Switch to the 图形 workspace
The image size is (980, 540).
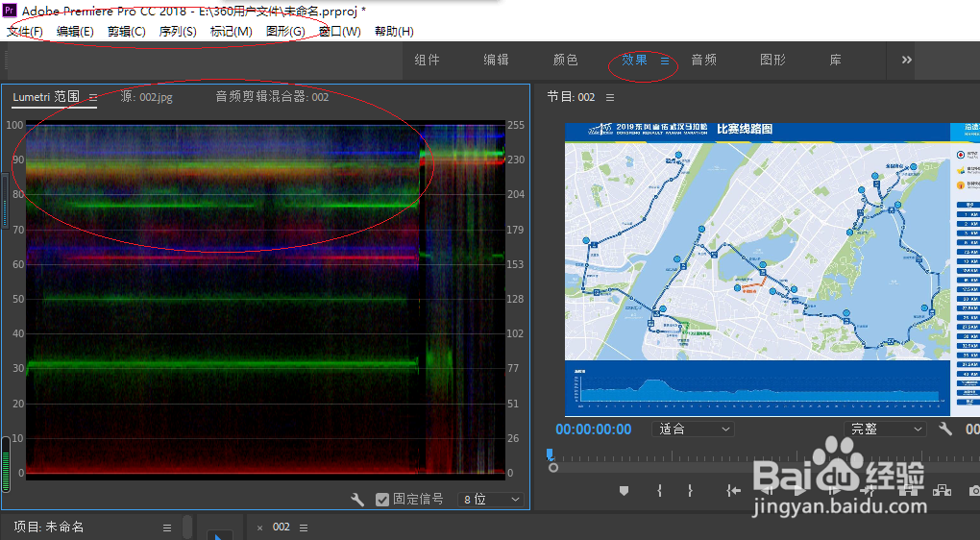coord(772,60)
